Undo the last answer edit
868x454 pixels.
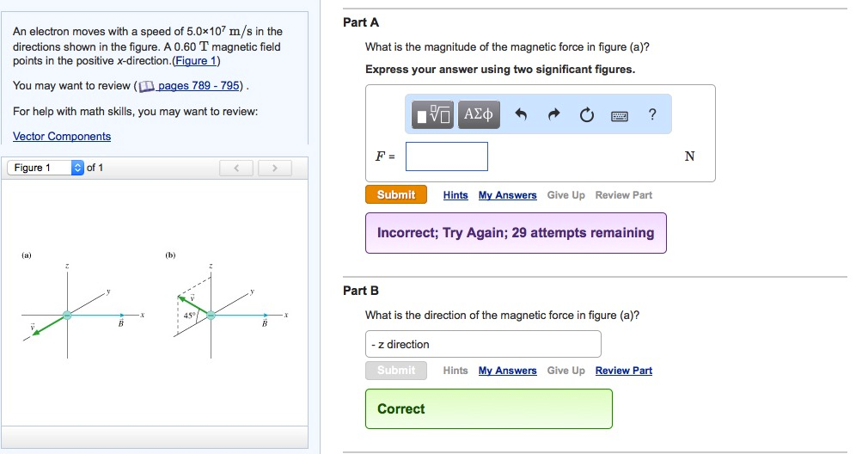pos(520,115)
